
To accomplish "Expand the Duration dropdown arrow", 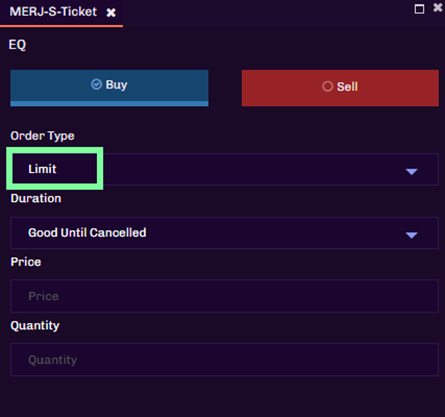I will [412, 235].
